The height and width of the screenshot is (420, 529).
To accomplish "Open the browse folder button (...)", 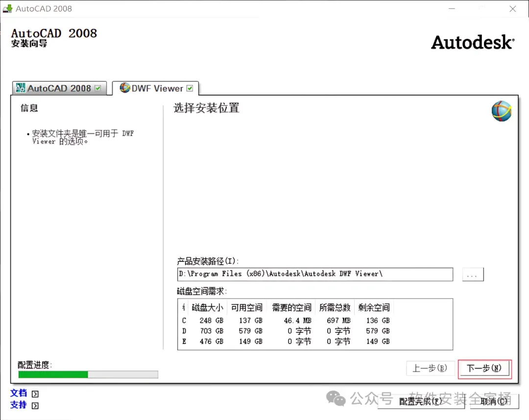I will (x=473, y=275).
